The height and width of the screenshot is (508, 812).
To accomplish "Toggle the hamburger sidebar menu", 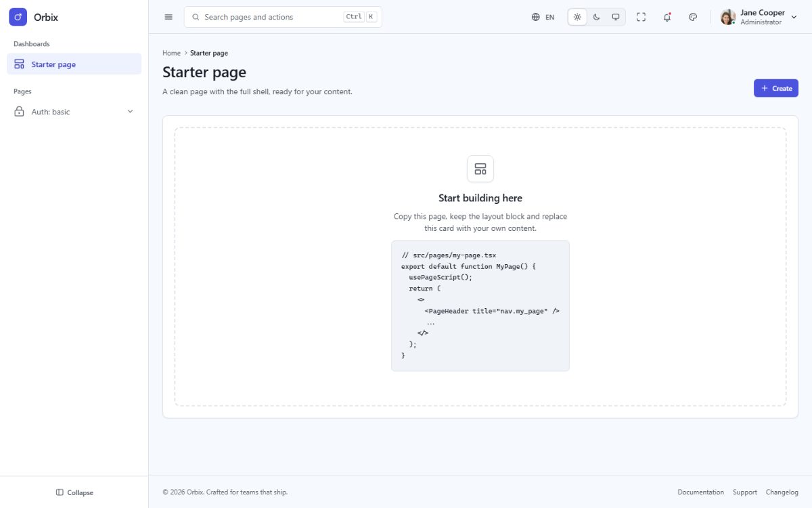I will click(x=168, y=17).
